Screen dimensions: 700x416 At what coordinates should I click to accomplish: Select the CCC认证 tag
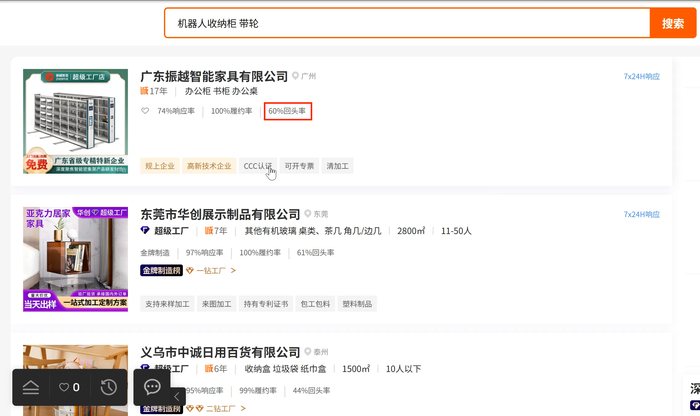pos(258,166)
